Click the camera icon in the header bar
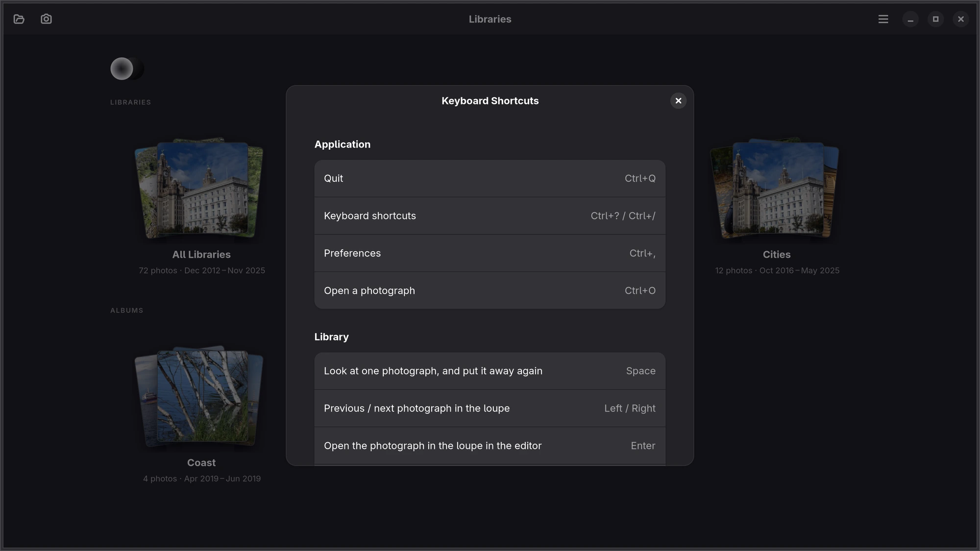 pyautogui.click(x=46, y=19)
